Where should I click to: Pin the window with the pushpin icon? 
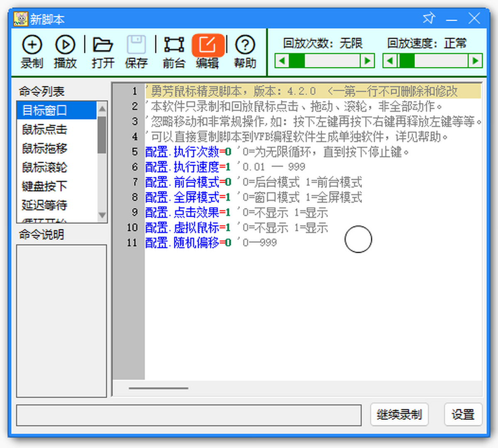[x=429, y=18]
